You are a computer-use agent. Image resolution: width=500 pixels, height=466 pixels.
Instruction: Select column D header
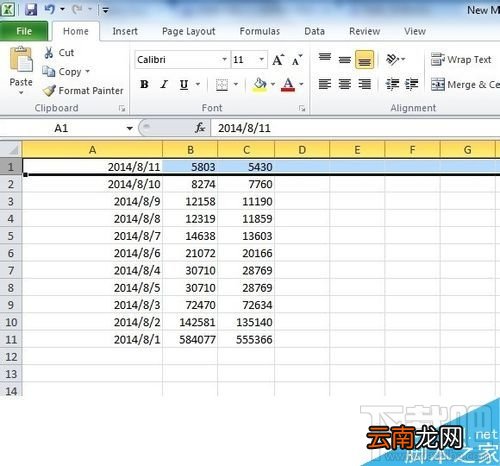point(302,150)
